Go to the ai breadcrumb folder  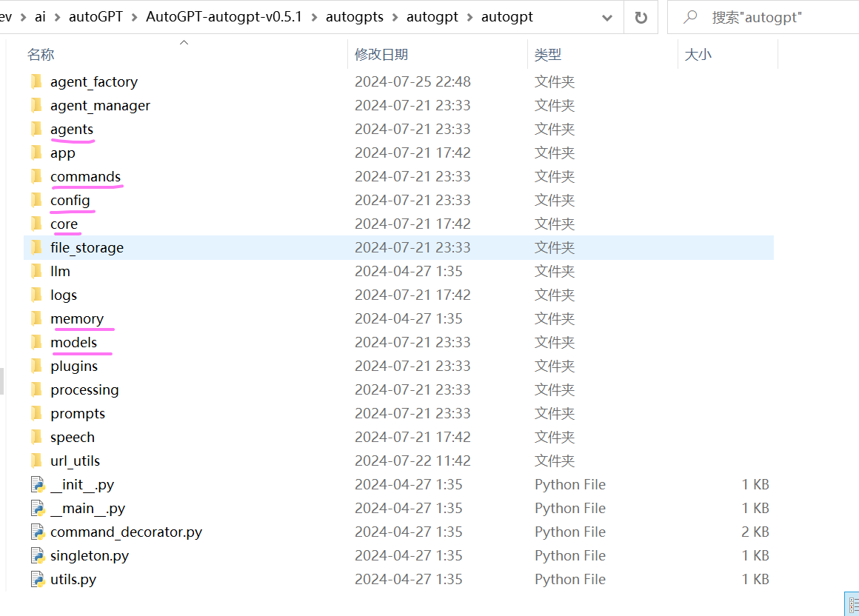40,17
